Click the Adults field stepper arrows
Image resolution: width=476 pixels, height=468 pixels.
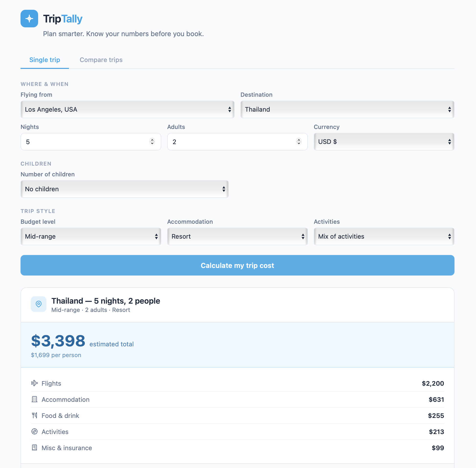tap(299, 142)
